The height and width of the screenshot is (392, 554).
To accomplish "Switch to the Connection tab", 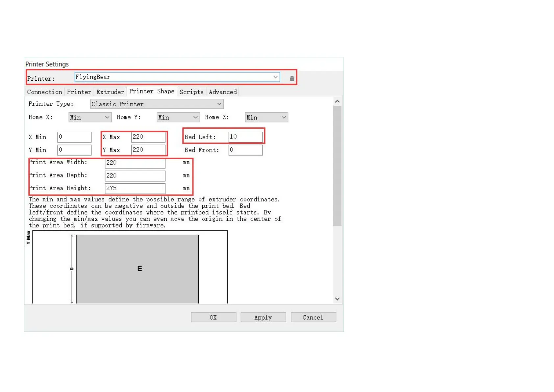I will tap(45, 92).
